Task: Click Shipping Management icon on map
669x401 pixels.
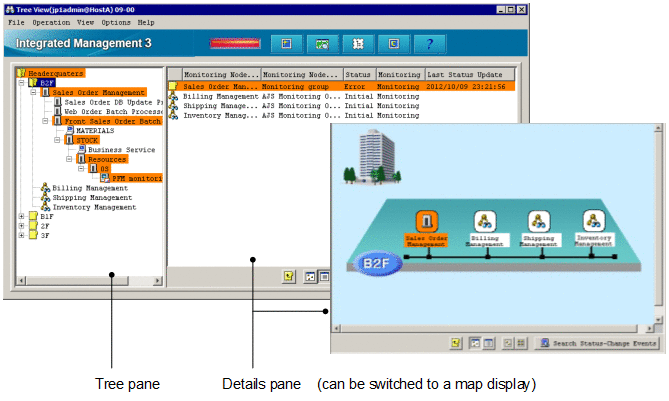Action: click(539, 221)
